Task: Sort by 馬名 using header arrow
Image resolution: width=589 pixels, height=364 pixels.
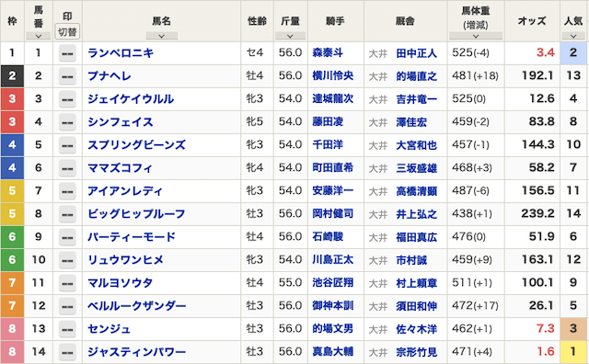Action: (162, 36)
